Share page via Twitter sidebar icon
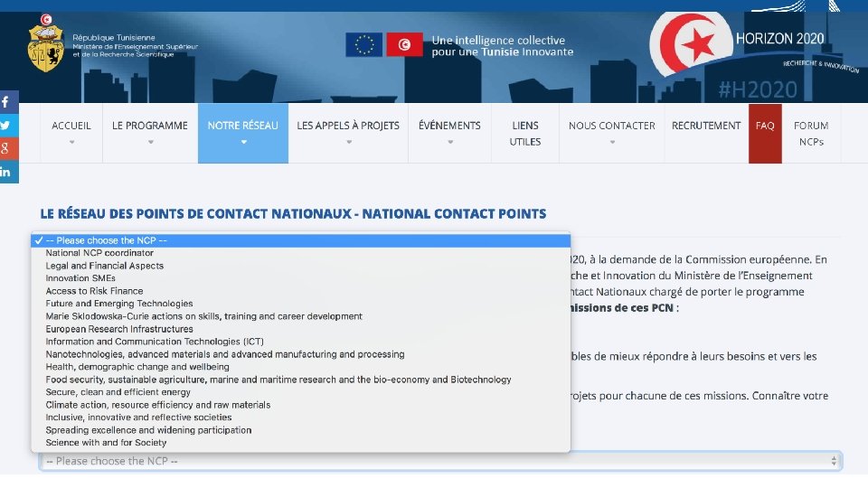 tap(9, 125)
